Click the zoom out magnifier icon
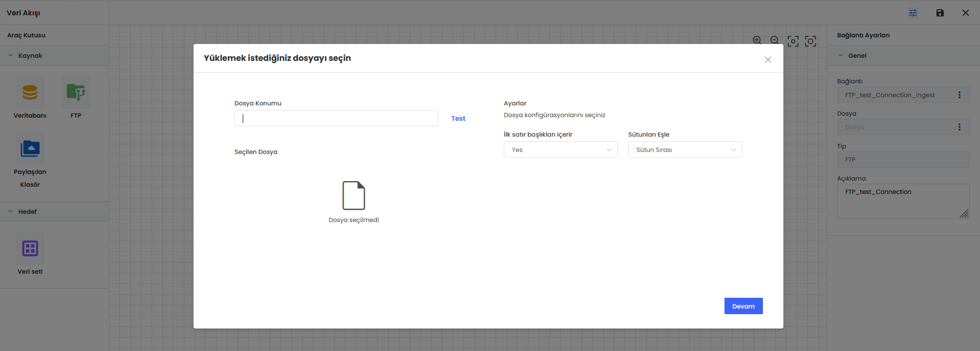This screenshot has width=980, height=351. point(775,40)
